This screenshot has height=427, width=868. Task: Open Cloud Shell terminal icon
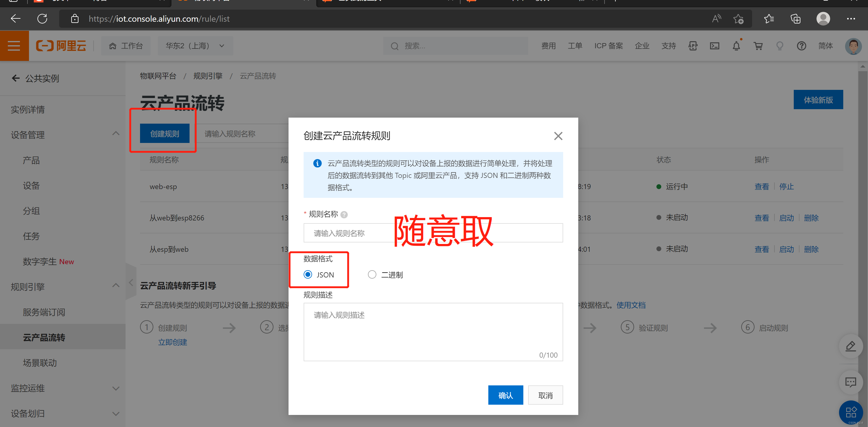click(714, 46)
